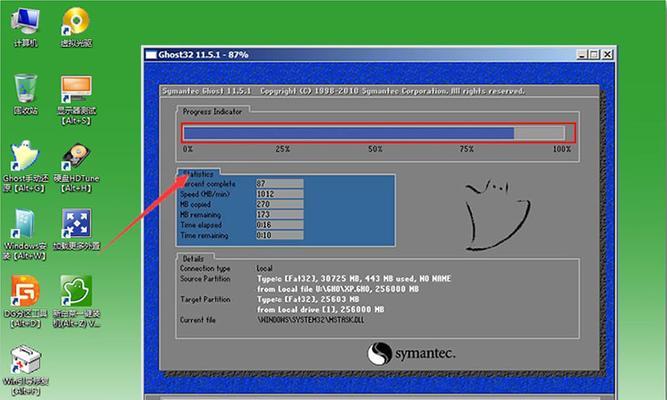Open the 虚拟光驱 virtual drive icon

coord(76,26)
